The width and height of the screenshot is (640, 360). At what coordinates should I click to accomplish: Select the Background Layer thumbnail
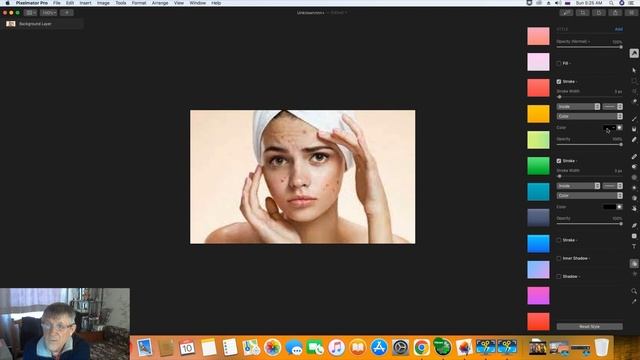pyautogui.click(x=11, y=24)
